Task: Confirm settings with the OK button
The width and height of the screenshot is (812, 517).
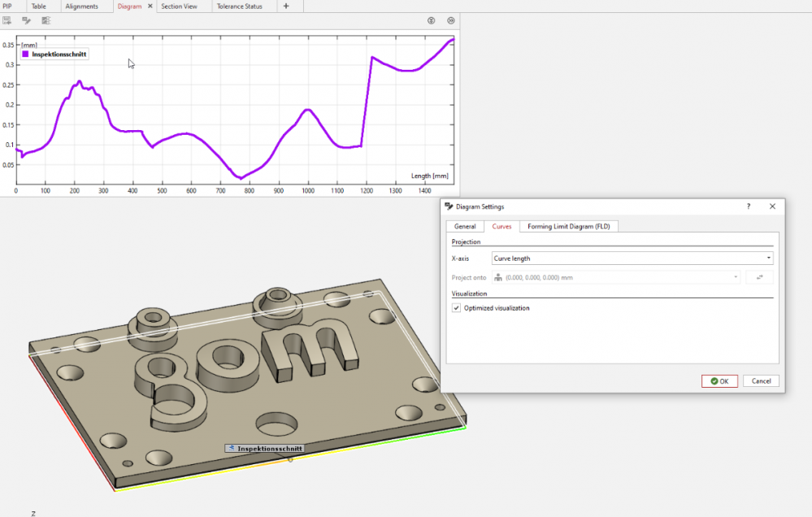Action: [719, 381]
